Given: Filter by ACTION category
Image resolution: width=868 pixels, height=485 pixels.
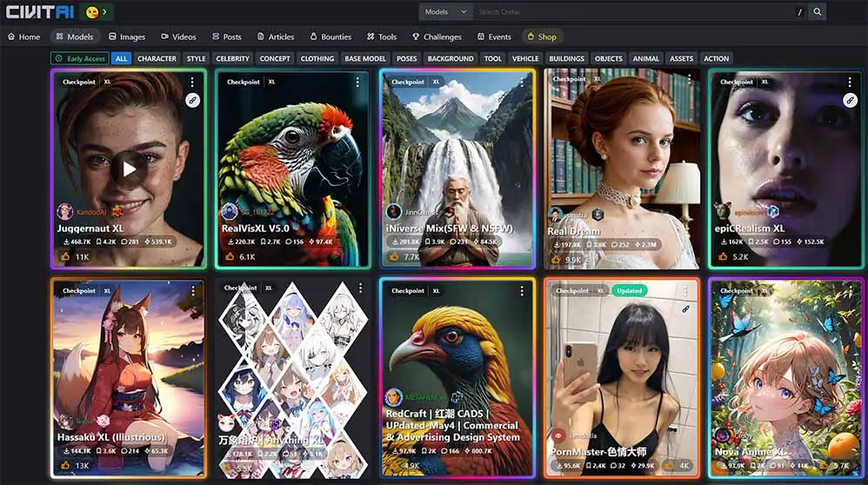Looking at the screenshot, I should pyautogui.click(x=717, y=58).
